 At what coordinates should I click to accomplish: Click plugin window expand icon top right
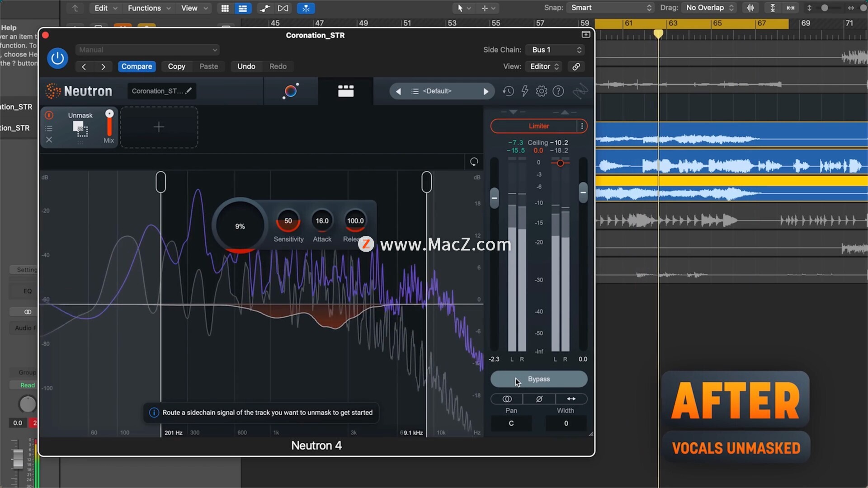click(x=586, y=35)
